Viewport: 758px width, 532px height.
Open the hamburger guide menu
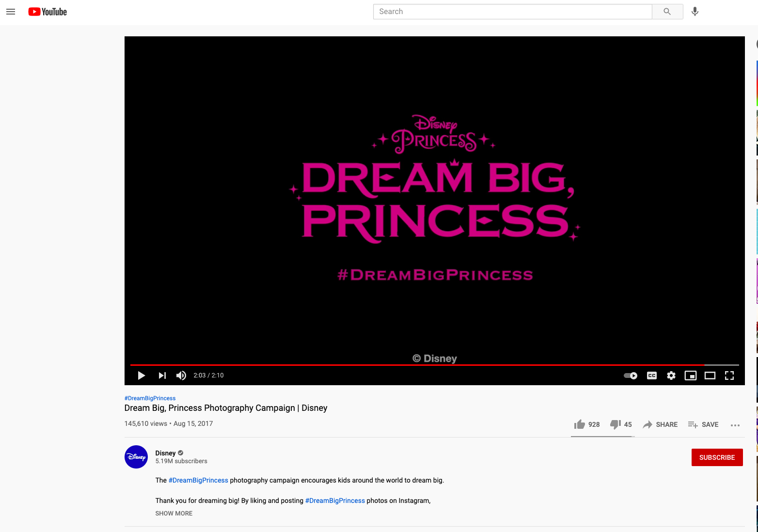[11, 12]
